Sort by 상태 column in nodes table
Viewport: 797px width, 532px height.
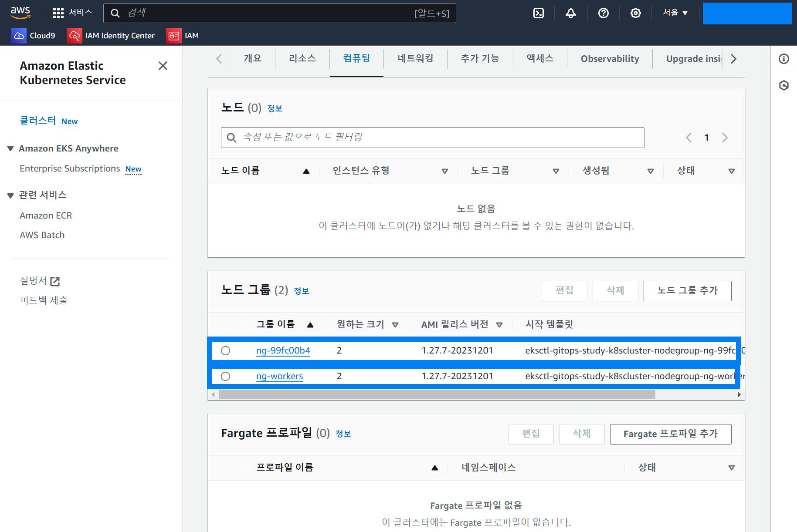pyautogui.click(x=732, y=171)
